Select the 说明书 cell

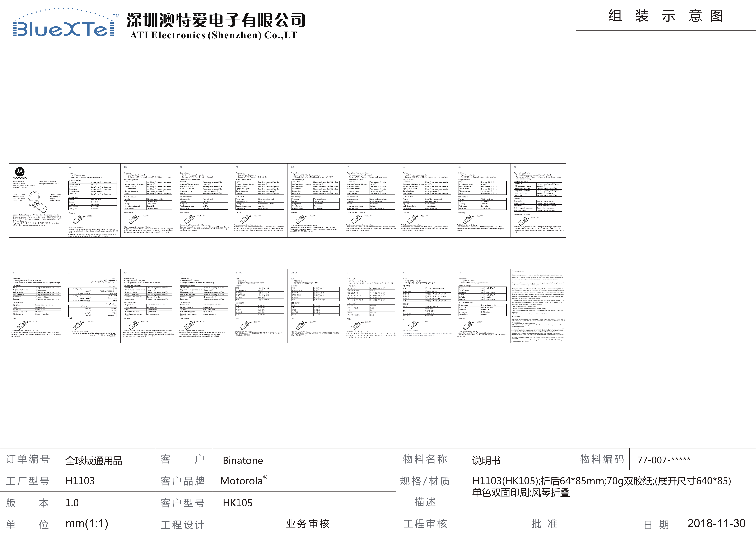(516, 459)
